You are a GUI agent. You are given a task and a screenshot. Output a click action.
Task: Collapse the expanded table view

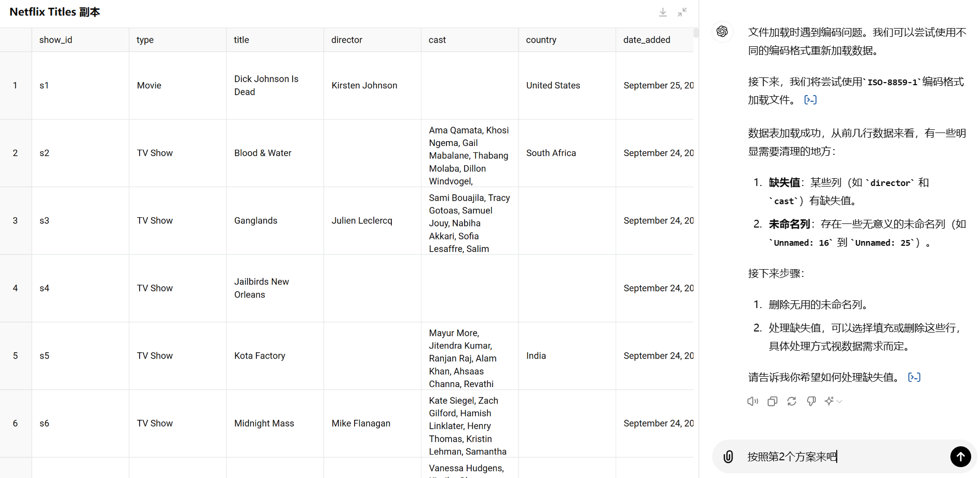click(x=682, y=12)
